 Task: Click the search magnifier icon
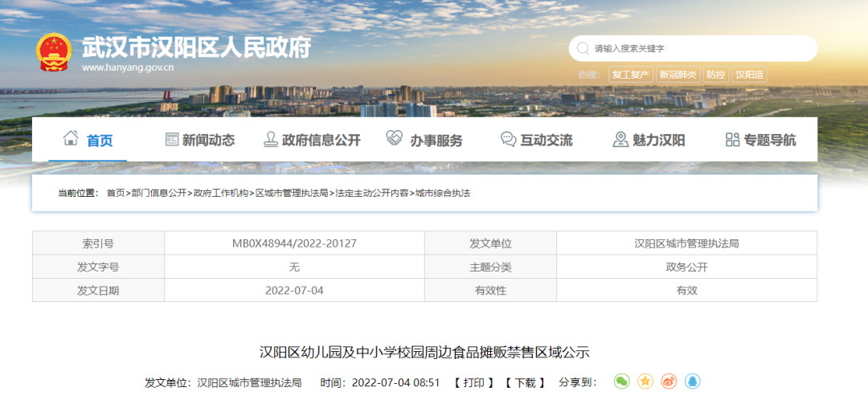pyautogui.click(x=582, y=48)
